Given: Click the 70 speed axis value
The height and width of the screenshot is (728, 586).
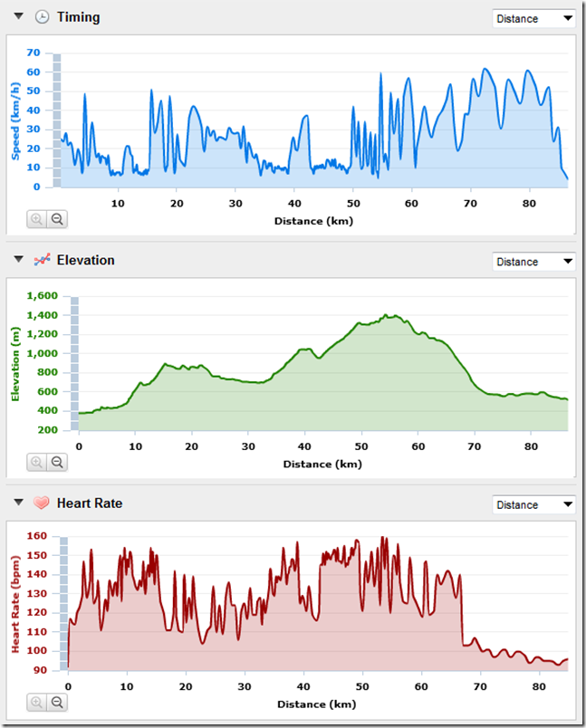Looking at the screenshot, I should pos(34,53).
